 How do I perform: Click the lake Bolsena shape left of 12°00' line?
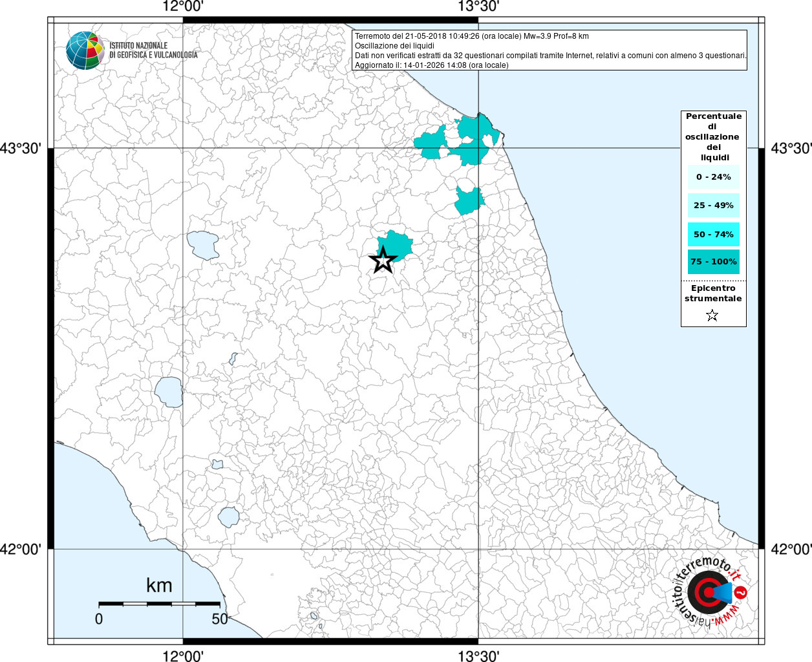(x=168, y=392)
